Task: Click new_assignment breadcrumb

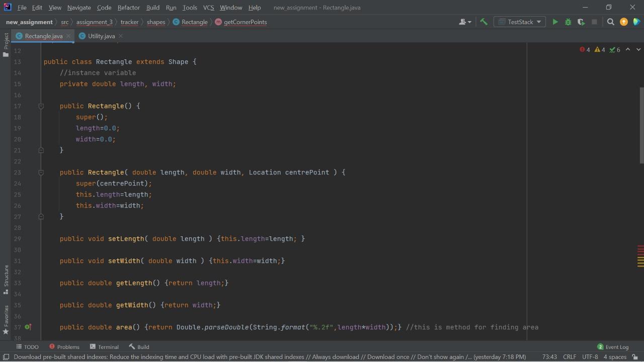Action: click(29, 22)
